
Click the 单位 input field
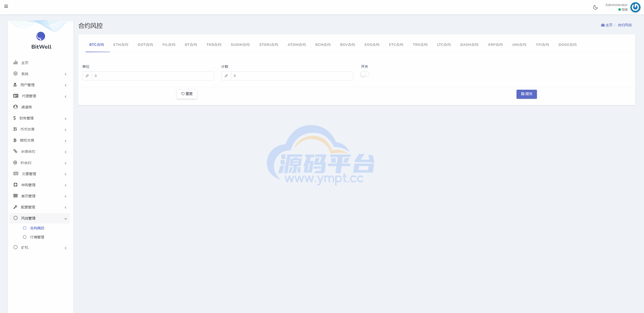pyautogui.click(x=153, y=76)
